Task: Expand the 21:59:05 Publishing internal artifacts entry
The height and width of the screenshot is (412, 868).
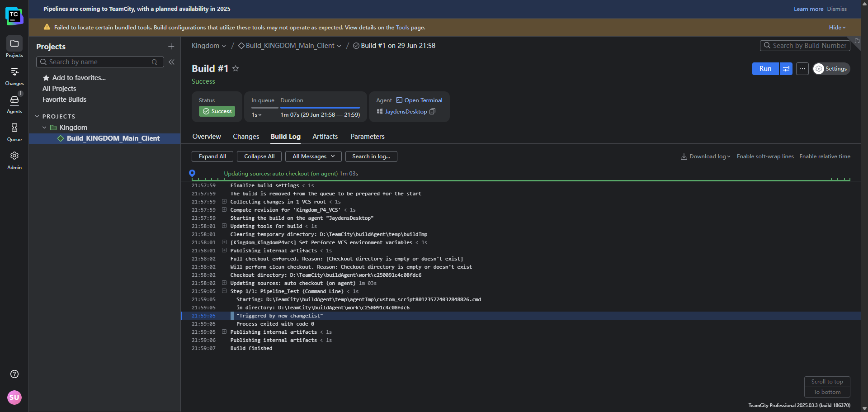Action: (224, 332)
